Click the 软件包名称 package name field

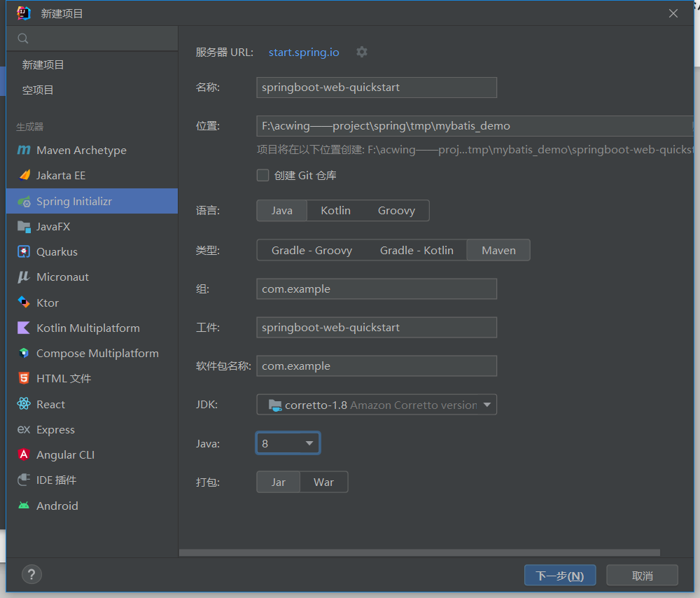(x=377, y=366)
